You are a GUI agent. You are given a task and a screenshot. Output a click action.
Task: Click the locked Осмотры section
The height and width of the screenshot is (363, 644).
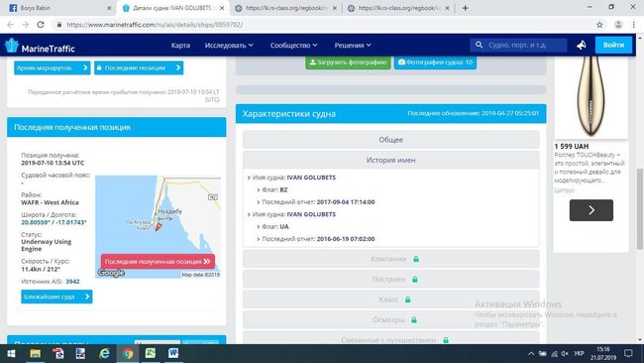point(390,319)
